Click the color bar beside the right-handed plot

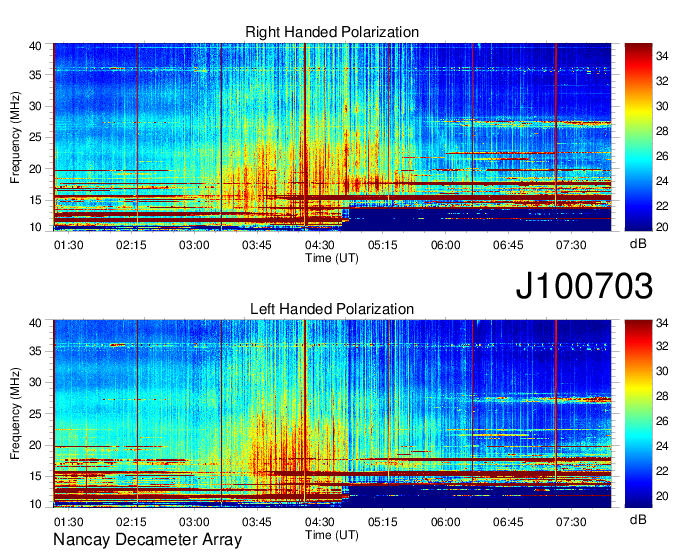point(638,137)
